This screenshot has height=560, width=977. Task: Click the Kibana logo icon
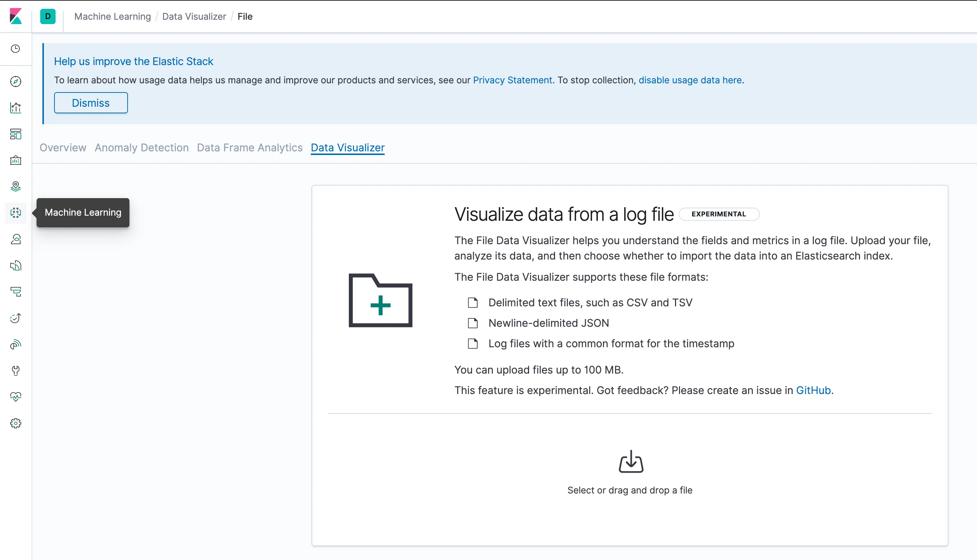(x=16, y=16)
